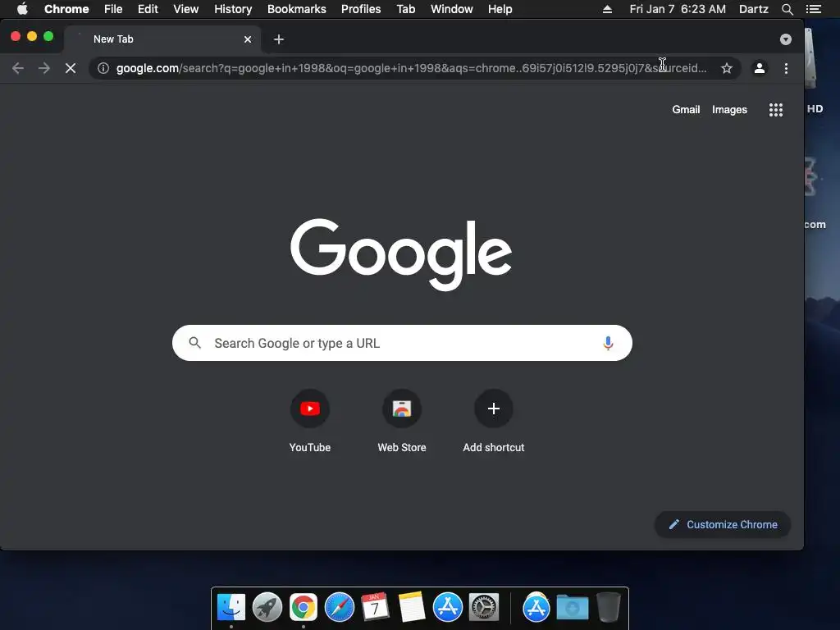840x630 pixels.
Task: Open the Downloads folder in the Dock
Action: [572, 608]
